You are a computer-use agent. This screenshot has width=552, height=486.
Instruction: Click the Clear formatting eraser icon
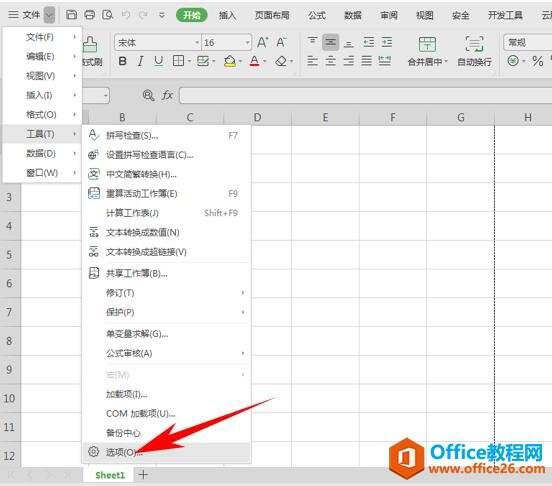pyautogui.click(x=281, y=62)
